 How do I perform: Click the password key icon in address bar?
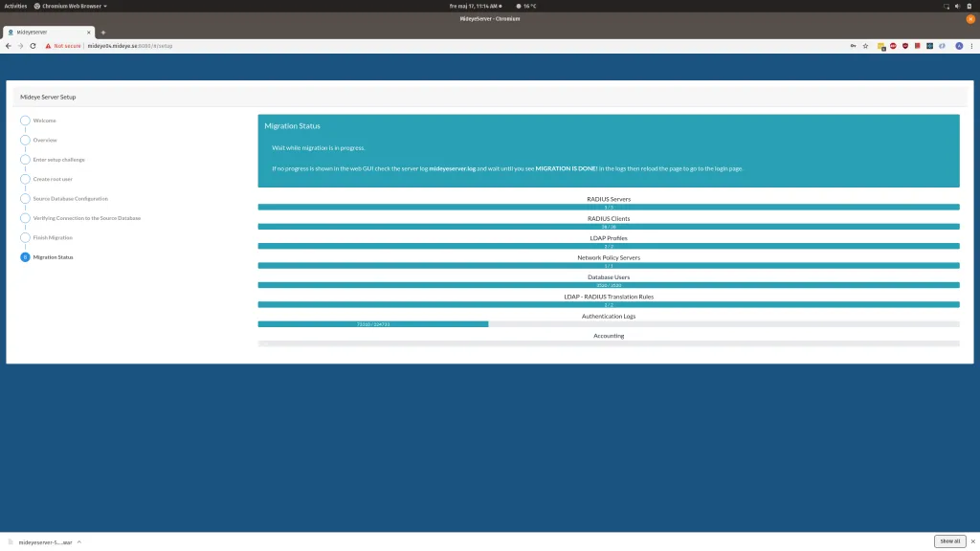pos(851,45)
